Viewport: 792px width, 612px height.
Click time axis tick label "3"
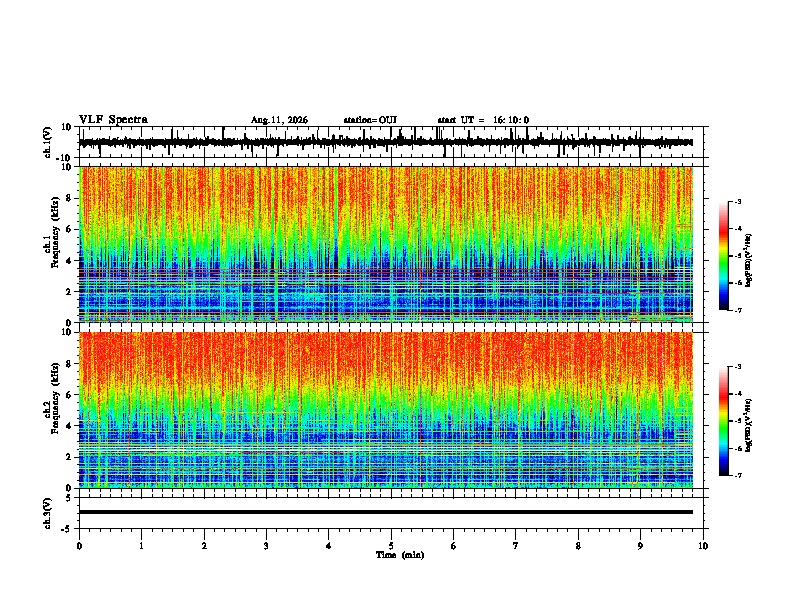click(x=266, y=546)
